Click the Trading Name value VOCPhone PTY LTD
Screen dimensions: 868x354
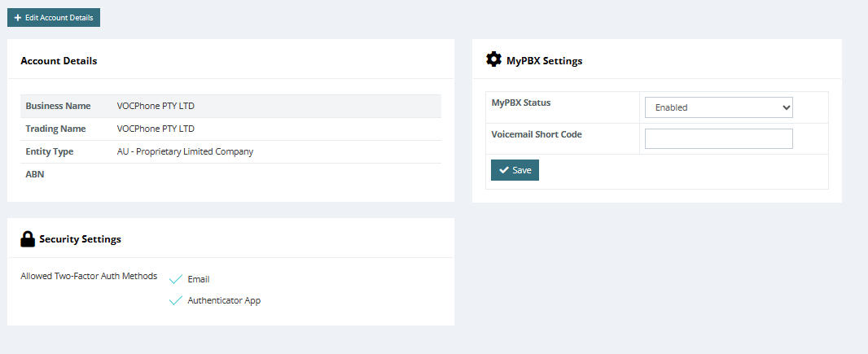tap(156, 129)
